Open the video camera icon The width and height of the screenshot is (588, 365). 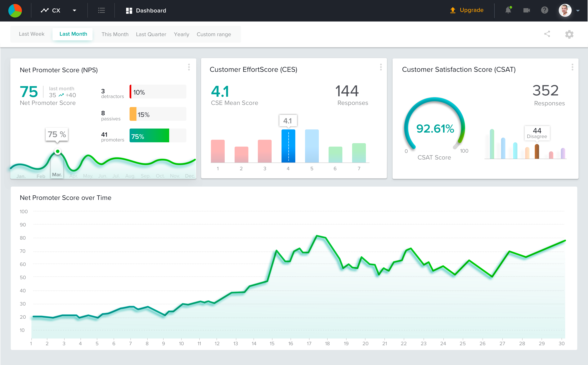tap(526, 10)
